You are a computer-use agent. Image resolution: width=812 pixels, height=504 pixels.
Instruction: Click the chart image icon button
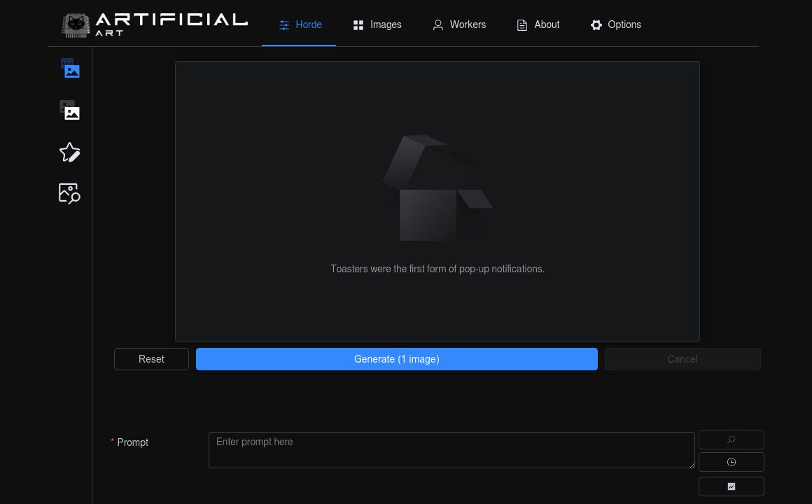[x=731, y=486]
